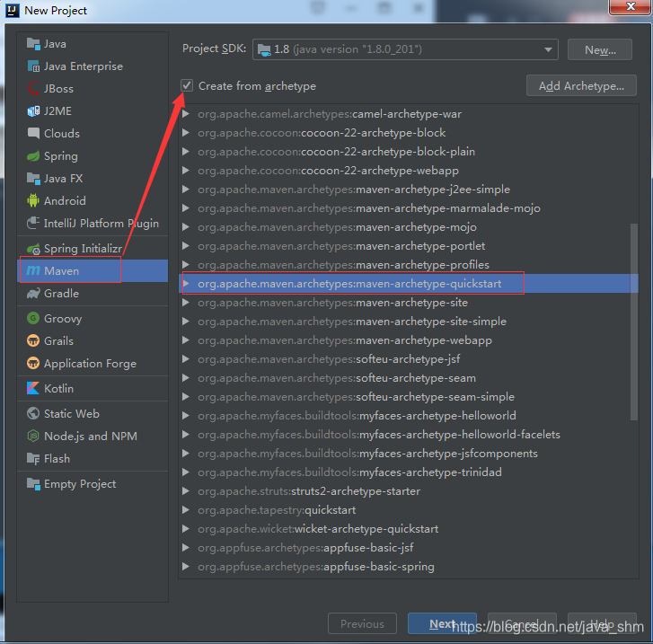Click the Java folder icon in sidebar
The image size is (653, 644).
click(x=33, y=44)
